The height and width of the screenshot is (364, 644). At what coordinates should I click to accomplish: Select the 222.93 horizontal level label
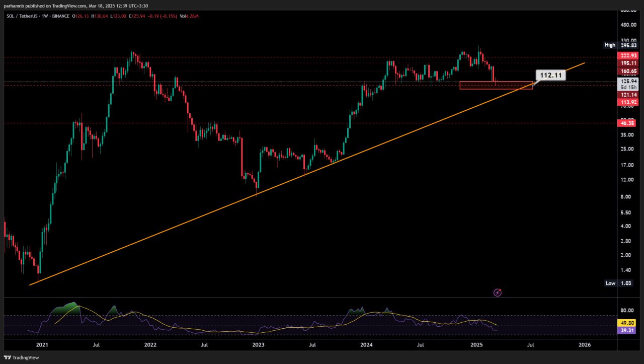click(628, 55)
